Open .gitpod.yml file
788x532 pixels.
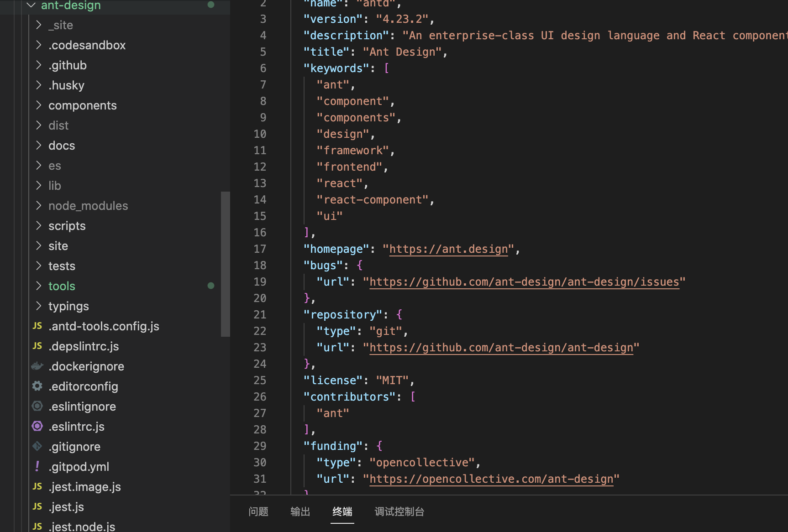(x=79, y=467)
